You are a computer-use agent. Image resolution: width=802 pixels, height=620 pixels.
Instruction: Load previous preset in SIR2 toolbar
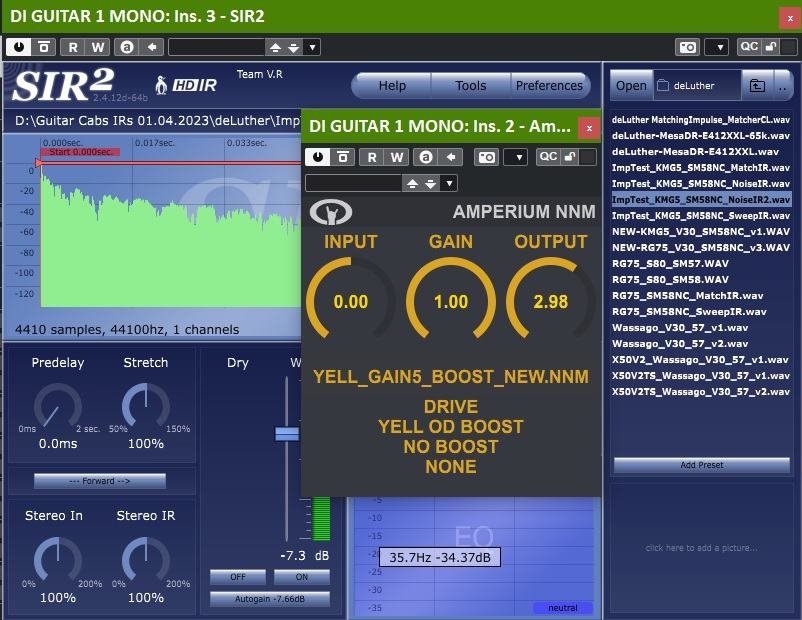coord(275,48)
